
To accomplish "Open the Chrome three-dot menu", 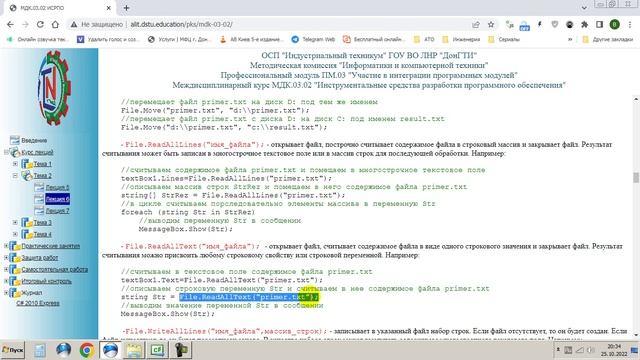I will point(630,24).
